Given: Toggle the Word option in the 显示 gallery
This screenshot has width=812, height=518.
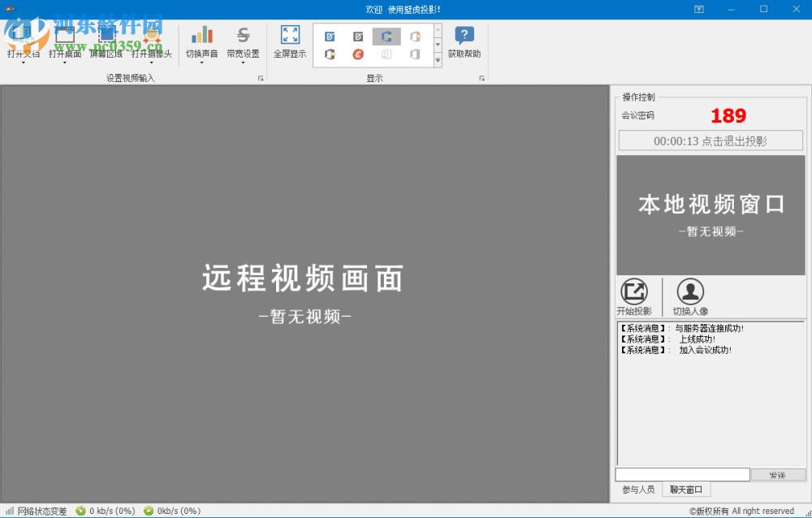Looking at the screenshot, I should (330, 36).
